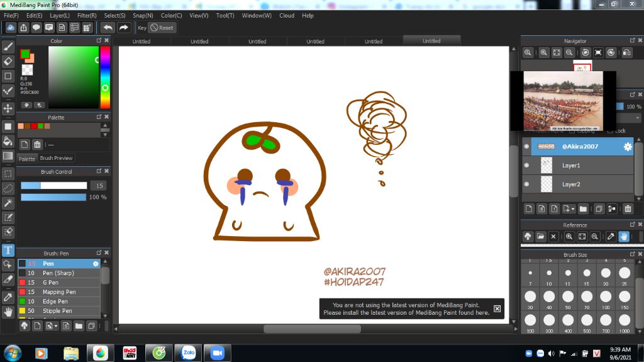Select the rectangular Select tool

tap(8, 174)
